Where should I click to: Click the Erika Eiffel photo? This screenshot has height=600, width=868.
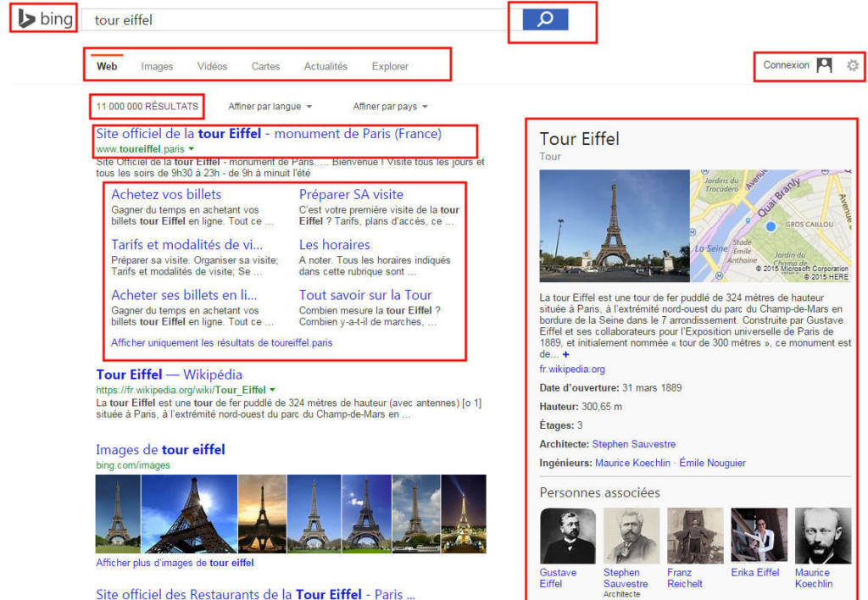pyautogui.click(x=759, y=536)
